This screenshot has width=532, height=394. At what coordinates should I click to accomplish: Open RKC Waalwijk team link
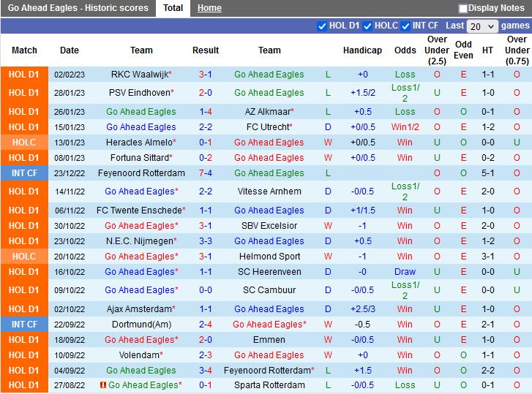point(139,75)
